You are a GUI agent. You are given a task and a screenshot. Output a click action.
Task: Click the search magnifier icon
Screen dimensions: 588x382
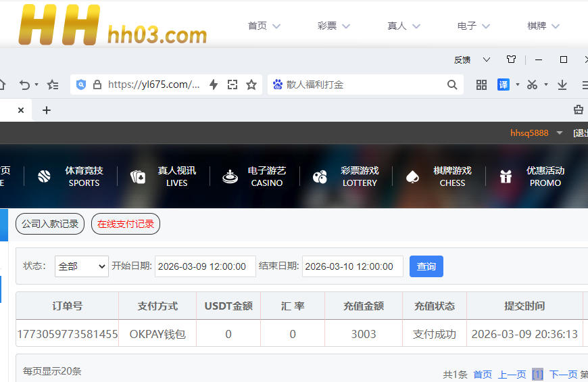[x=452, y=85]
